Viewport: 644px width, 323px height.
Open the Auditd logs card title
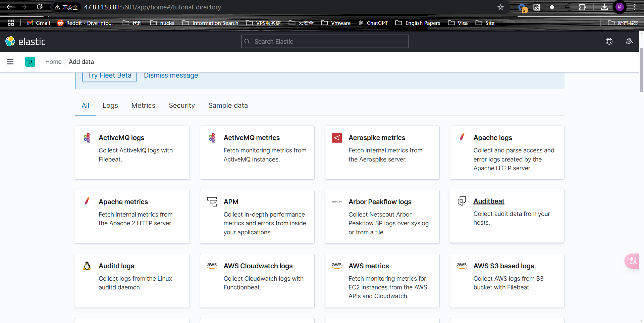click(116, 266)
